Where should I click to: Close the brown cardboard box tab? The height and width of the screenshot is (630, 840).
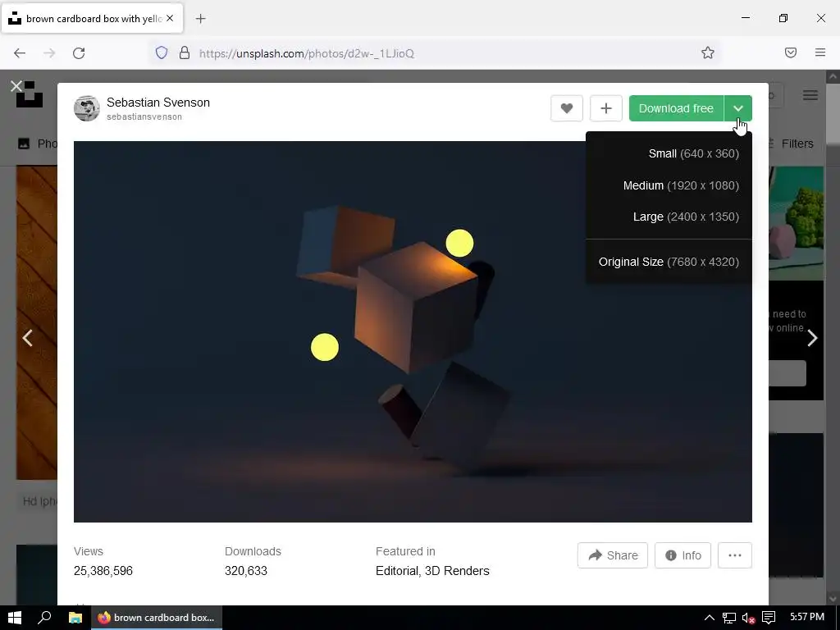(x=170, y=18)
